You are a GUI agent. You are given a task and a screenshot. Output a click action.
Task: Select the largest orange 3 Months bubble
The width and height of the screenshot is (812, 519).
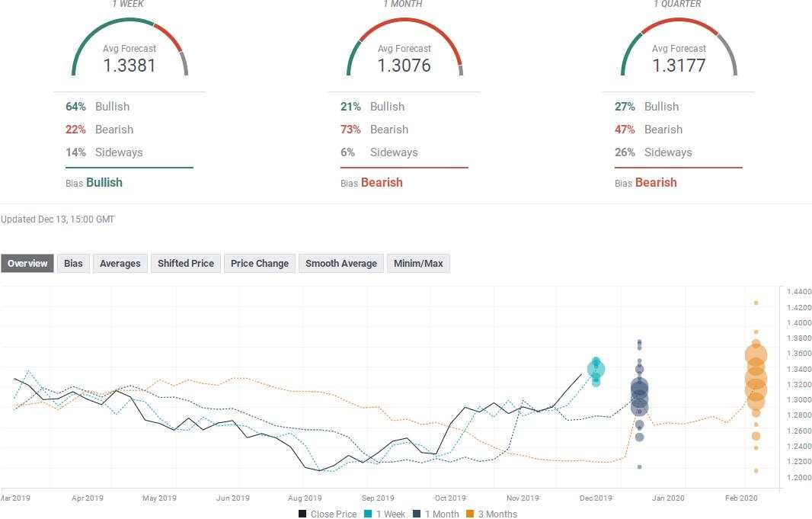756,355
